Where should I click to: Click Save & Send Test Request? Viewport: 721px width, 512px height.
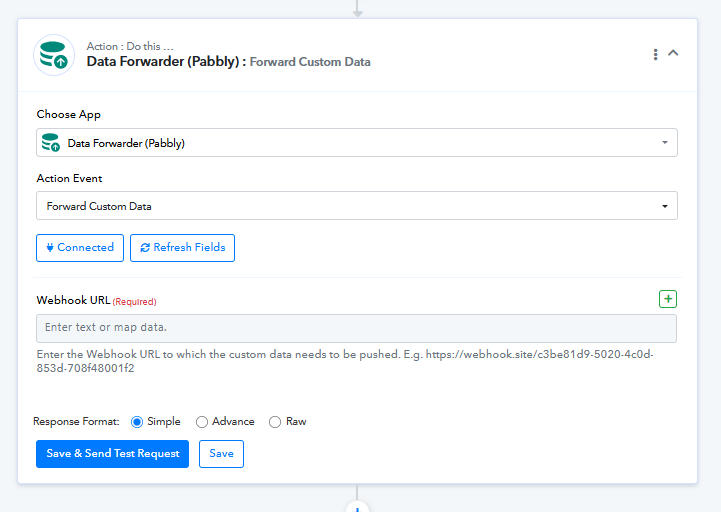point(113,454)
